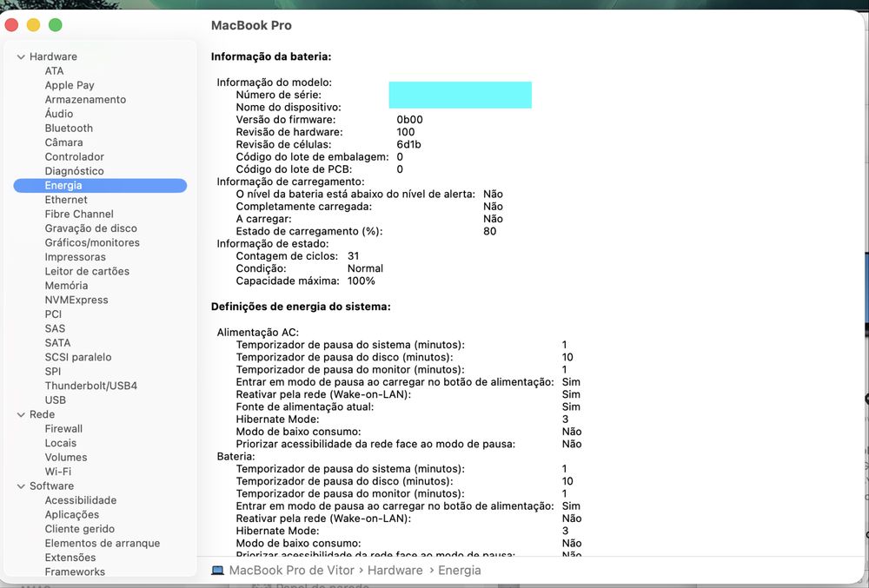Open Elementos de arranque entry
869x588 pixels.
point(103,544)
